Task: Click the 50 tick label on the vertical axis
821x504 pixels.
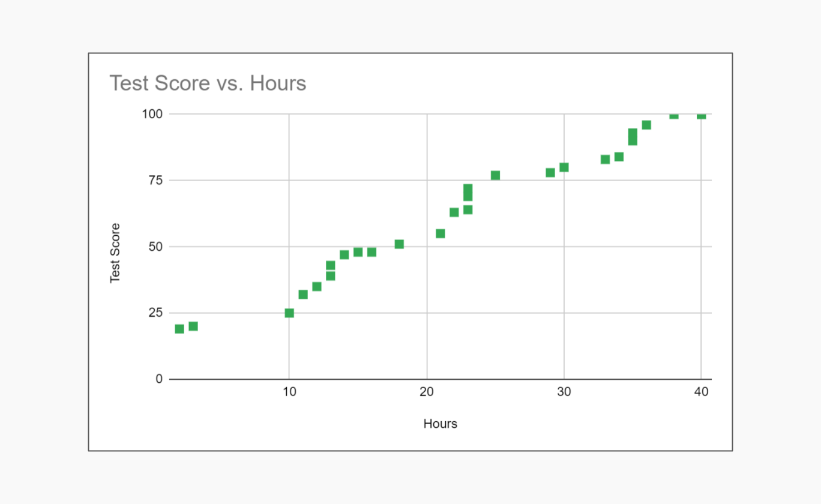Action: [x=156, y=247]
